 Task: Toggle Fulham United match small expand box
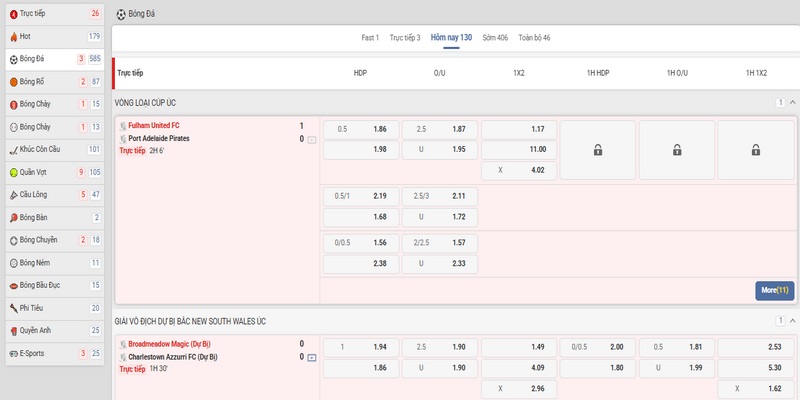(x=311, y=140)
